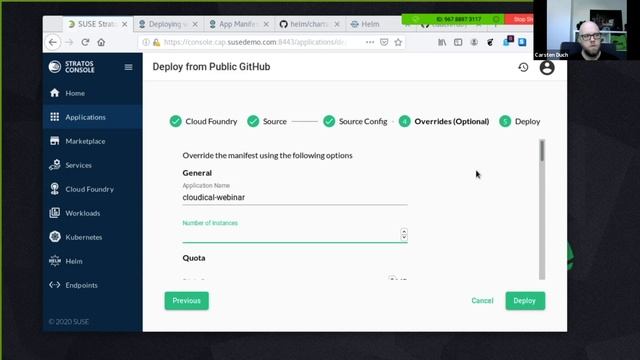Image resolution: width=640 pixels, height=360 pixels.
Task: Click the padlock site security icon
Action: pos(156,42)
